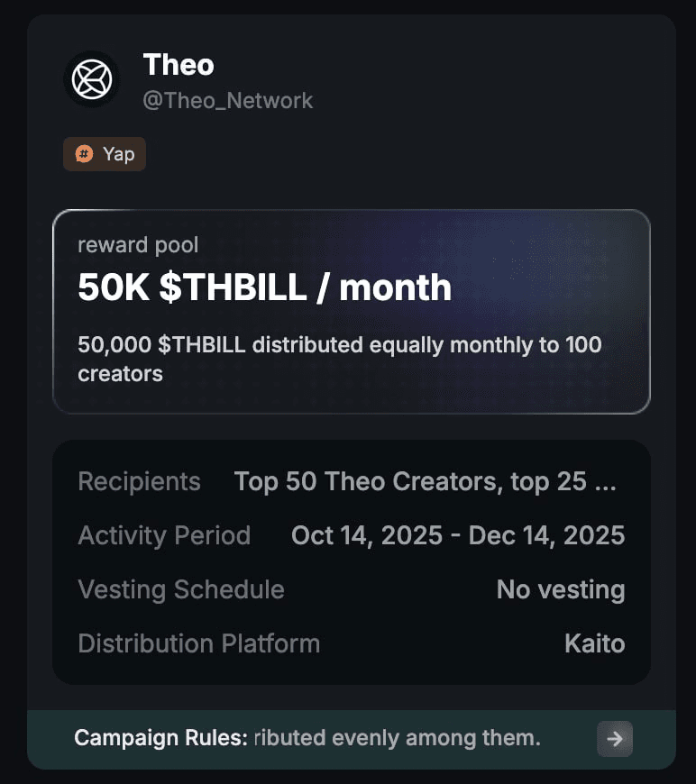This screenshot has height=784, width=696.
Task: Click the Kaito platform value
Action: click(594, 643)
